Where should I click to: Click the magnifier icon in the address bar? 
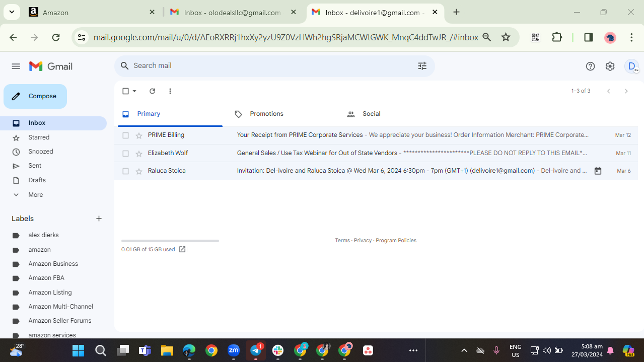tap(486, 37)
